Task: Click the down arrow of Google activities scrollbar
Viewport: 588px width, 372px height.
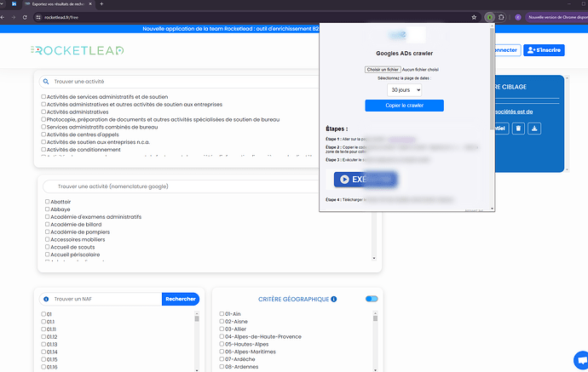Action: pyautogui.click(x=374, y=258)
